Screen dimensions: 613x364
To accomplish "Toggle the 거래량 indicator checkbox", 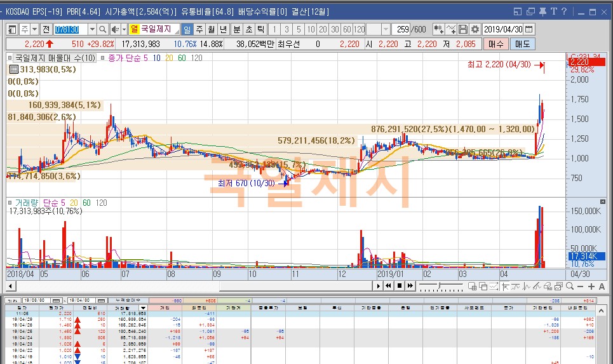I will (10, 203).
